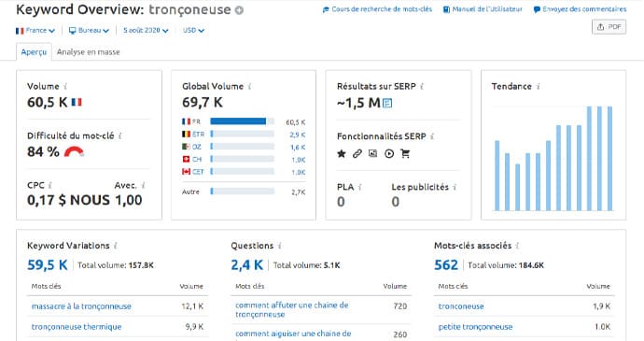Image resolution: width=644 pixels, height=341 pixels.
Task: Open the 562 Mots-clés associés count
Action: click(x=446, y=265)
